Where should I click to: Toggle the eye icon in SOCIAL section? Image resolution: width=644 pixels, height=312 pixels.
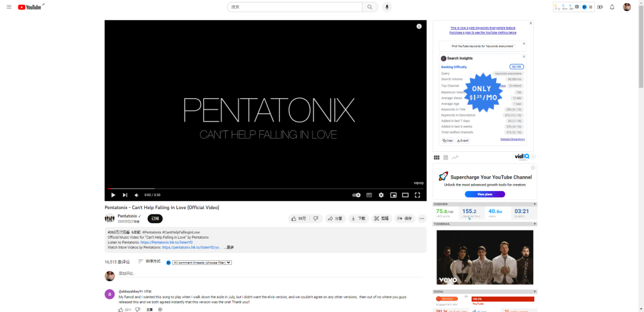[466, 297]
